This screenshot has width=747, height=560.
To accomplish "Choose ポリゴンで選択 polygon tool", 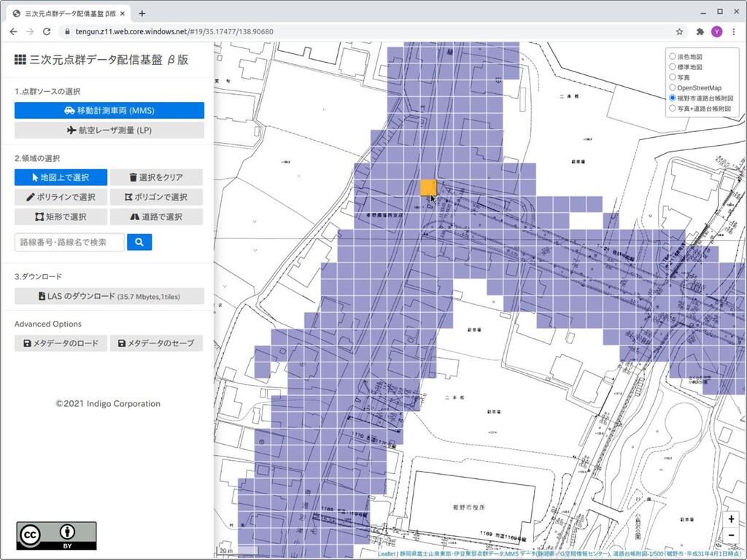I will (156, 197).
